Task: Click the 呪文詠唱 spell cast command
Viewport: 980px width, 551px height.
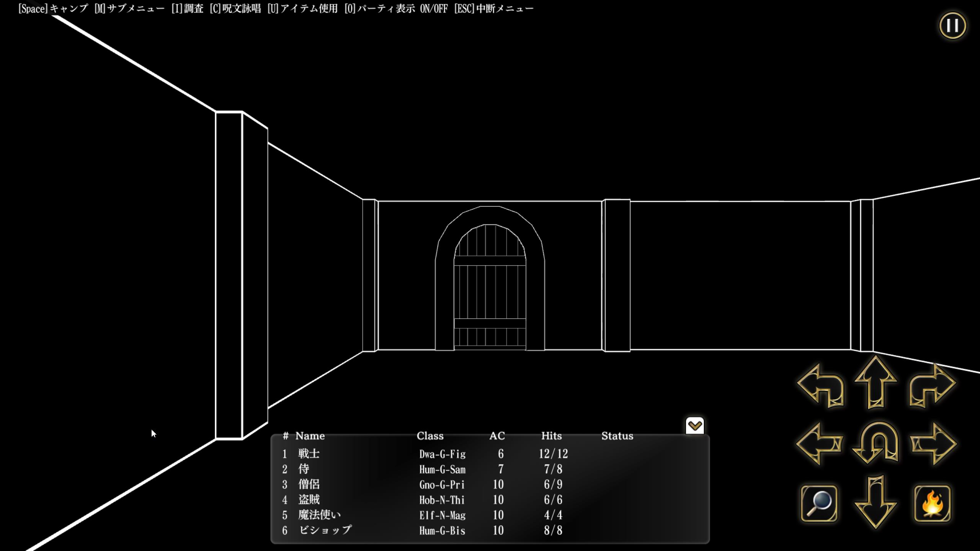Action: 235,8
